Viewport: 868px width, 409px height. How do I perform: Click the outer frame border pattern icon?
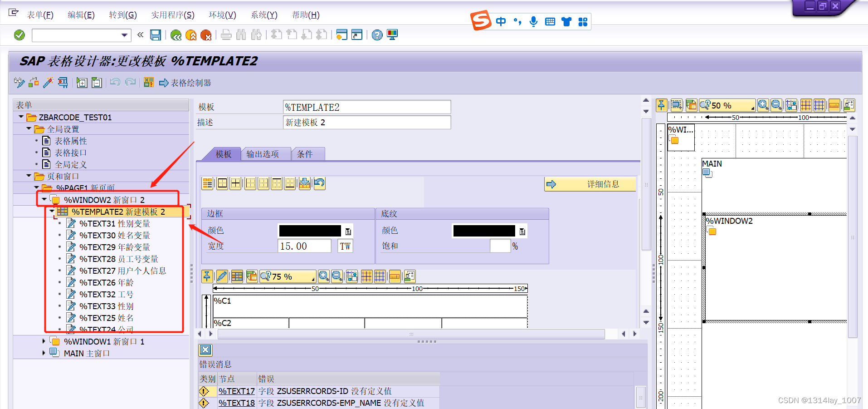pos(222,183)
